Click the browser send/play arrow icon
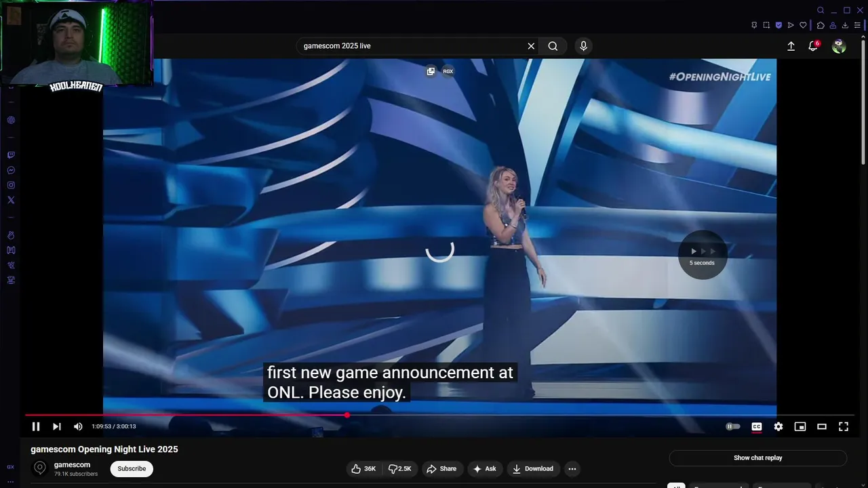This screenshot has height=488, width=868. coord(791,25)
